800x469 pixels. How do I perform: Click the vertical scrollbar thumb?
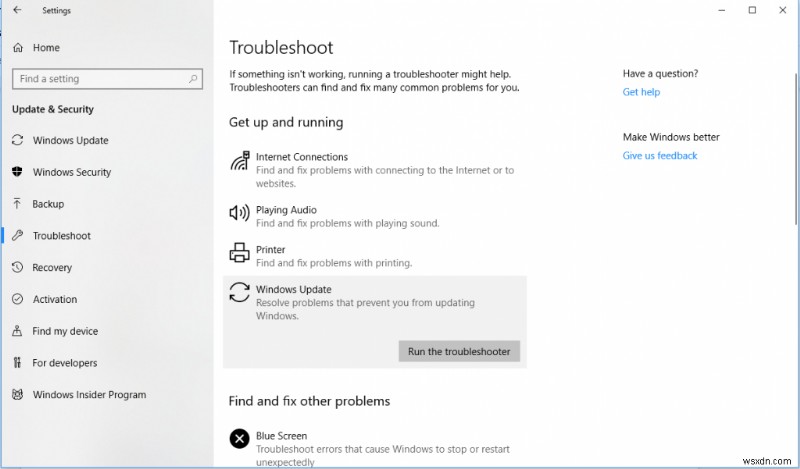[x=795, y=148]
